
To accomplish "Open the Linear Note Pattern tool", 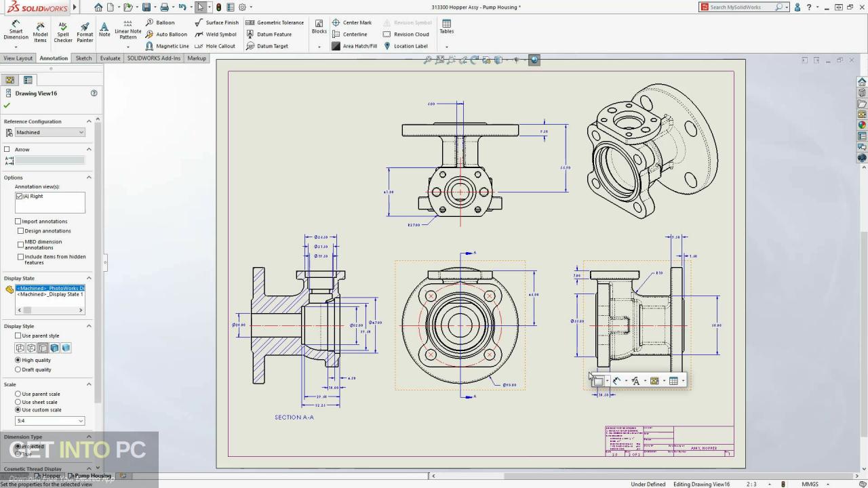I will click(128, 30).
